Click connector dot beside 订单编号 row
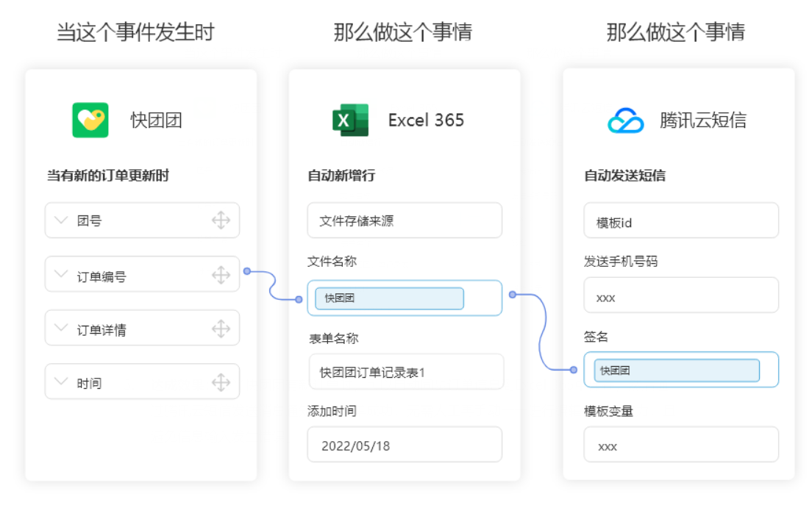 pos(247,271)
